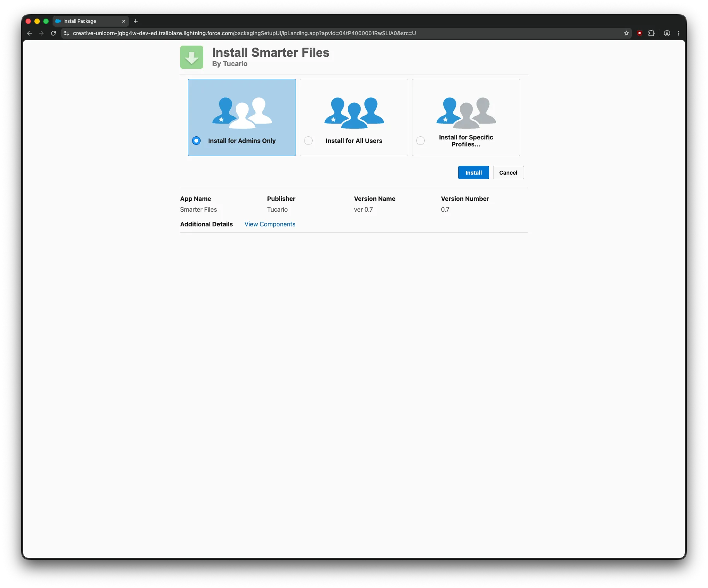The image size is (708, 588).
Task: Click the Install Smarter Files heading
Action: click(x=271, y=53)
